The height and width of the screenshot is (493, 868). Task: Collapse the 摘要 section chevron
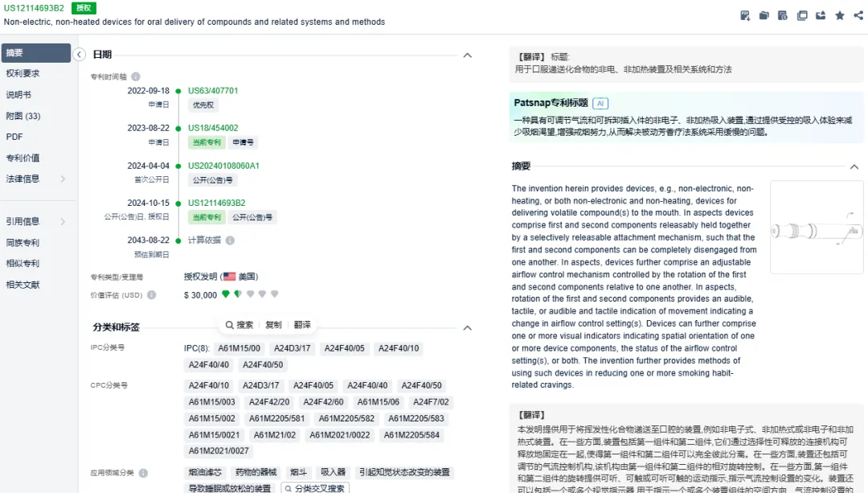pyautogui.click(x=854, y=166)
